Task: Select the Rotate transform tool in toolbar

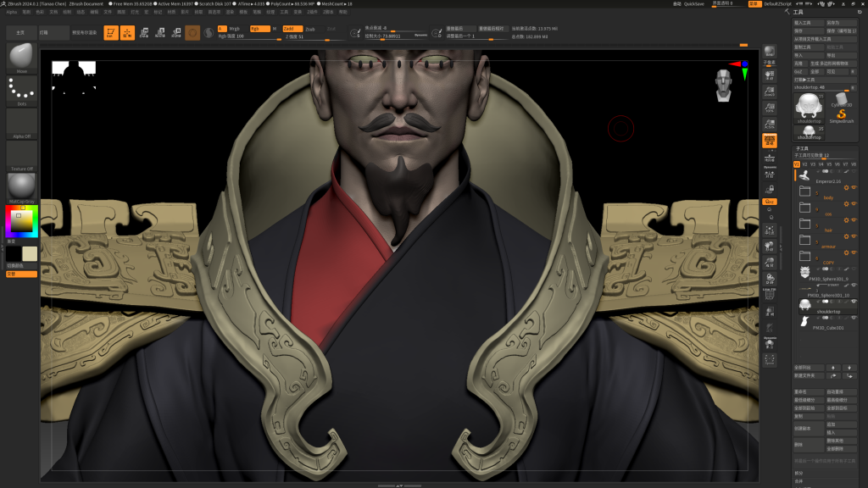Action: click(x=176, y=33)
